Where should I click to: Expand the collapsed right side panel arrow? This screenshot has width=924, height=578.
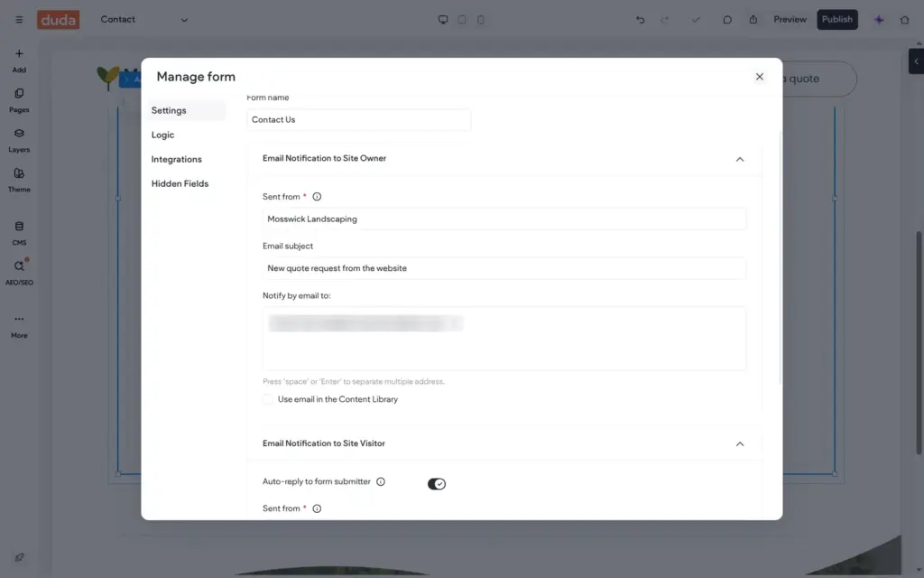pos(916,61)
